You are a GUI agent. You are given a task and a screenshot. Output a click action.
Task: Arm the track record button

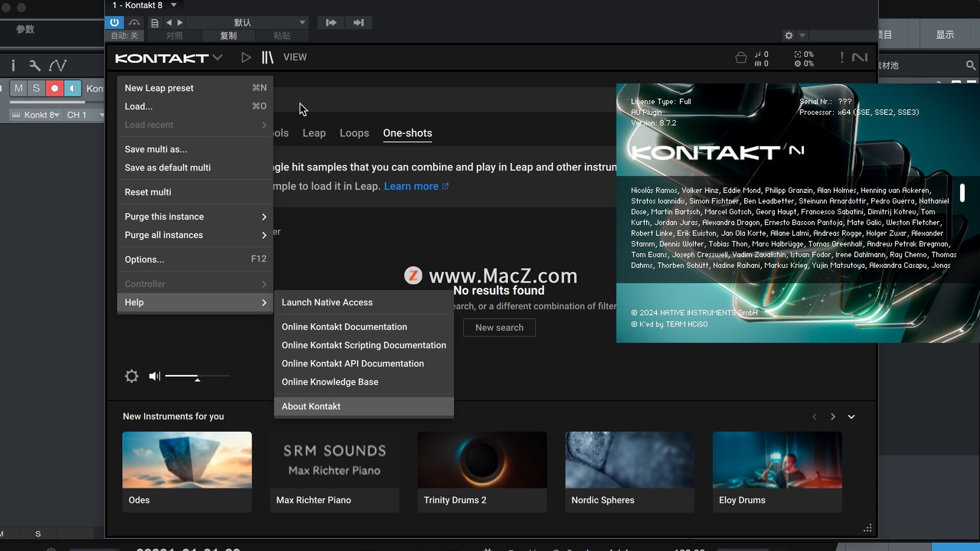point(54,88)
